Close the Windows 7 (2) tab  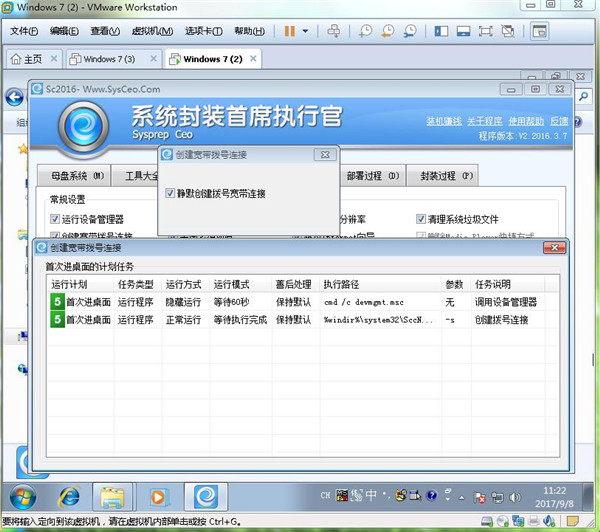253,59
